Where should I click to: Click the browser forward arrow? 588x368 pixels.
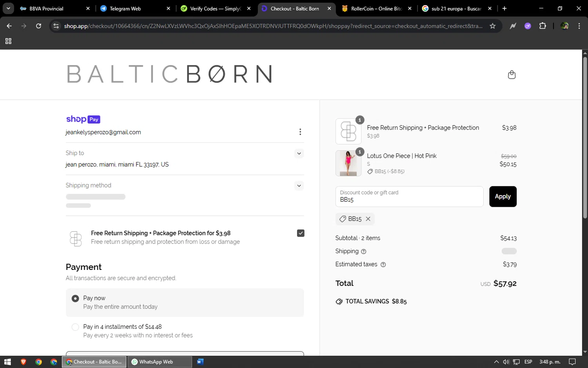pyautogui.click(x=24, y=26)
